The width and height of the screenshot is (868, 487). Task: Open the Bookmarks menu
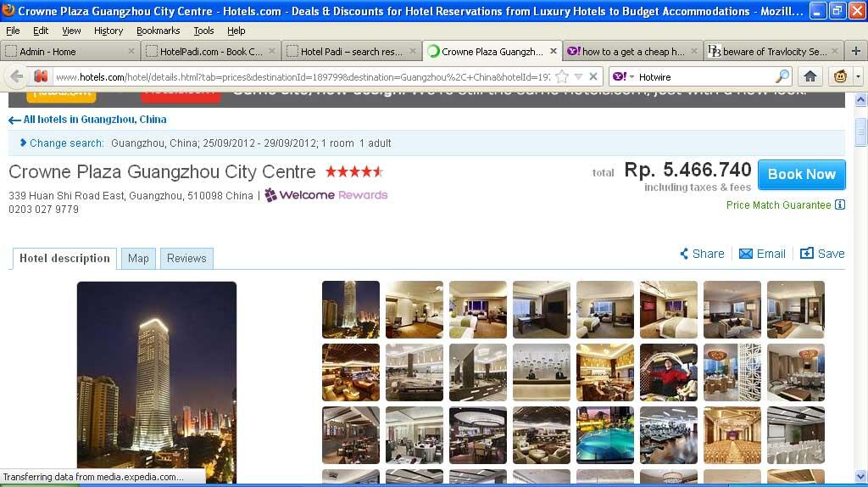point(158,31)
